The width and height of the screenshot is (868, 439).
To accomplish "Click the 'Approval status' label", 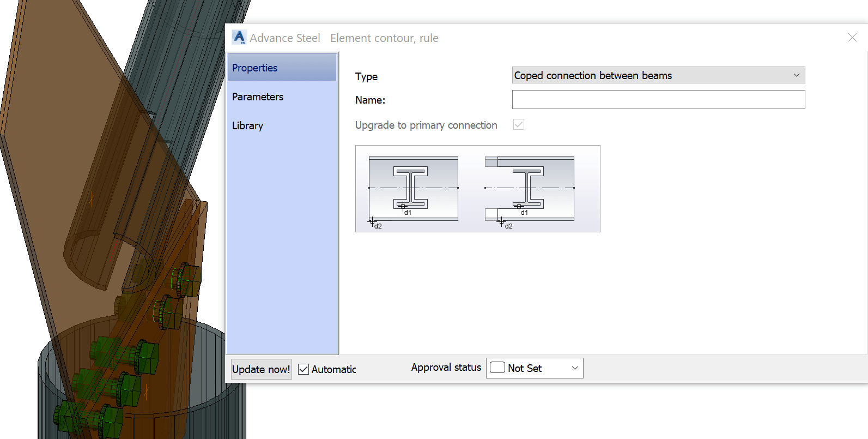I will click(446, 368).
